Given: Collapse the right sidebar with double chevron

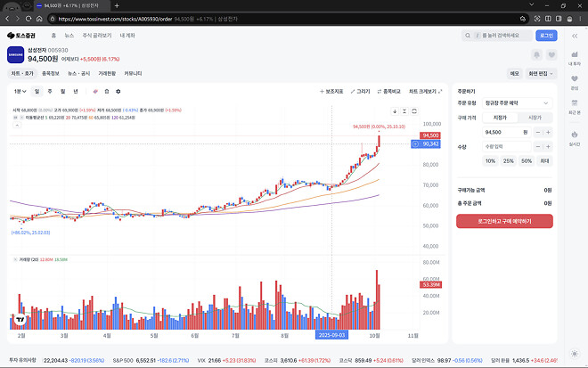Looking at the screenshot, I should [x=574, y=36].
